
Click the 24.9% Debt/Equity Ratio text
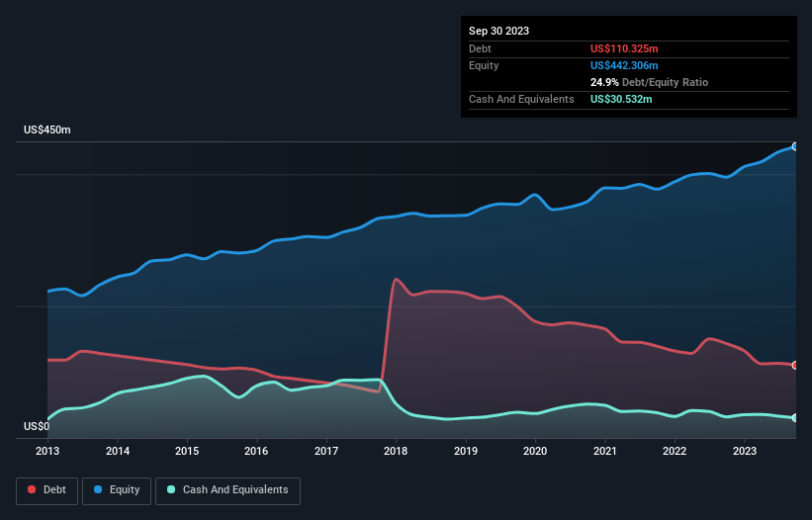(x=649, y=82)
